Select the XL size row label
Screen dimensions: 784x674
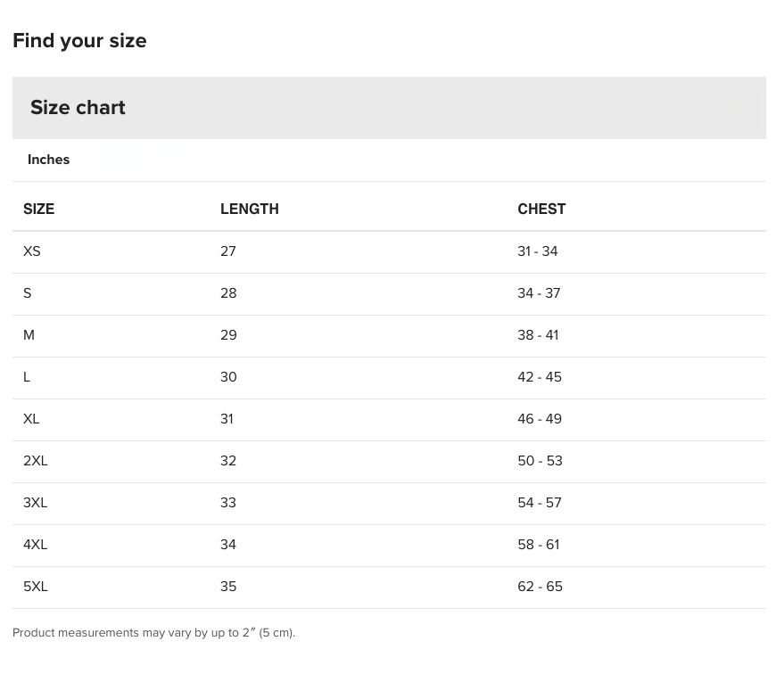click(32, 419)
